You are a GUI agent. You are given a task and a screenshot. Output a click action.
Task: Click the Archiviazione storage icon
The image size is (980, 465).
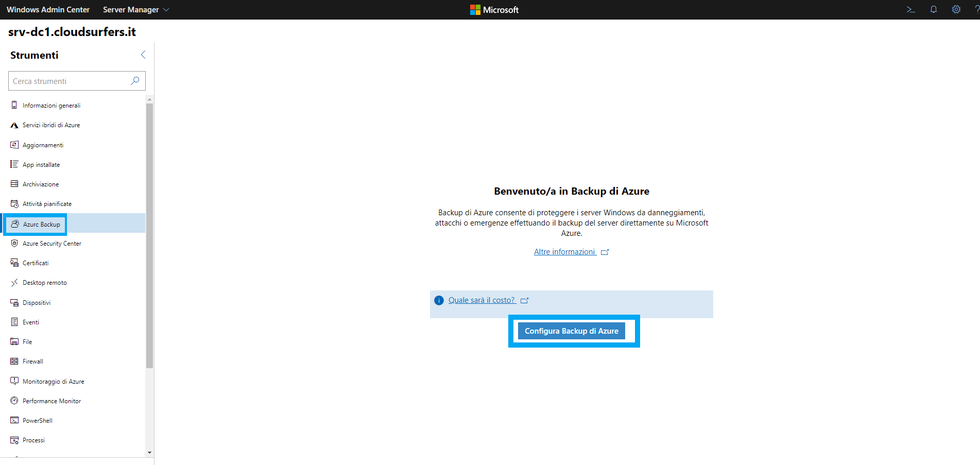14,184
